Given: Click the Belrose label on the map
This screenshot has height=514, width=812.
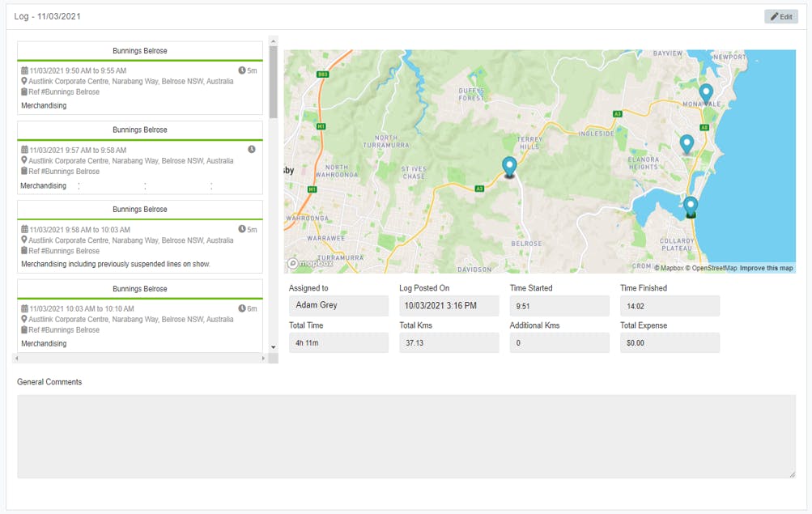Looking at the screenshot, I should [527, 244].
